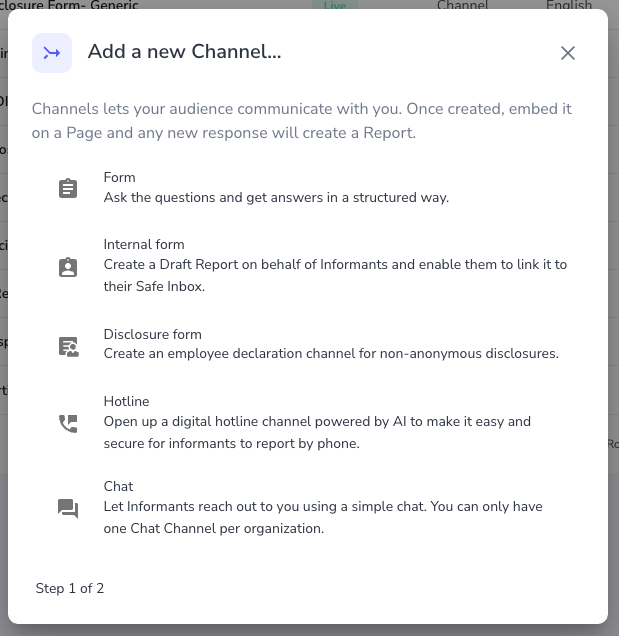Click the green "Live" status badge behind dialog
This screenshot has width=619, height=636.
(334, 5)
